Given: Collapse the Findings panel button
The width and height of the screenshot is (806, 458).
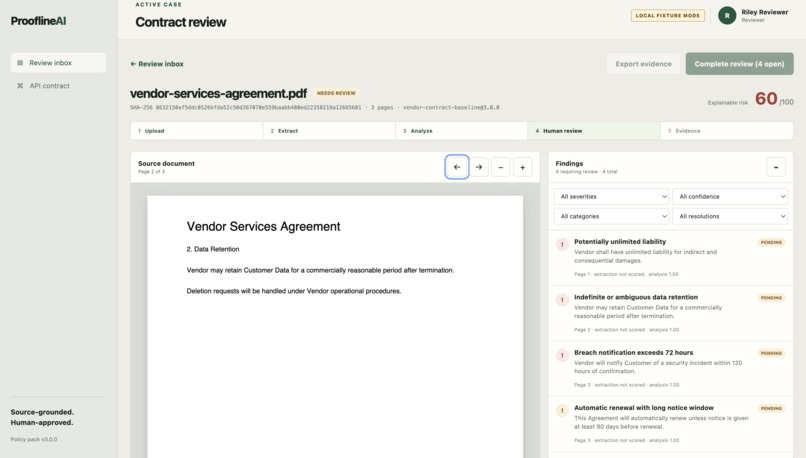Looking at the screenshot, I should tap(776, 167).
